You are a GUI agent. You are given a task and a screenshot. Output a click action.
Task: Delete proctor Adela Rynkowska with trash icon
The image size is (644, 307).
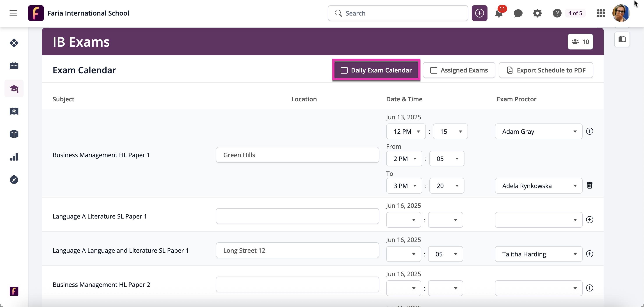589,185
